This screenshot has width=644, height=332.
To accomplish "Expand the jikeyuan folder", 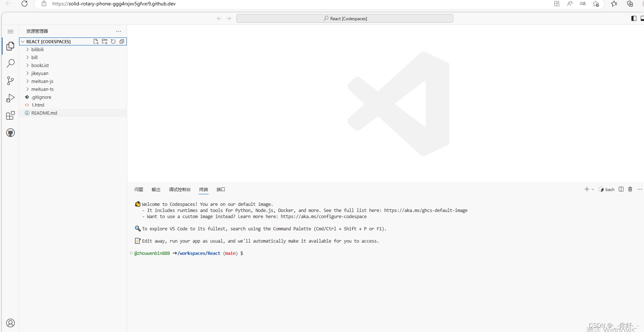I will click(73, 73).
